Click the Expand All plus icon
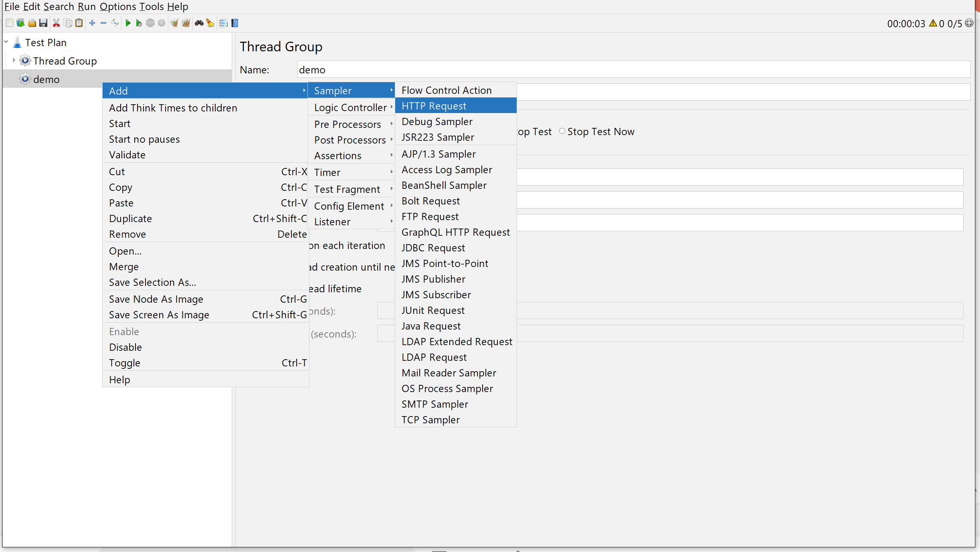This screenshot has height=552, width=980. coord(92,23)
